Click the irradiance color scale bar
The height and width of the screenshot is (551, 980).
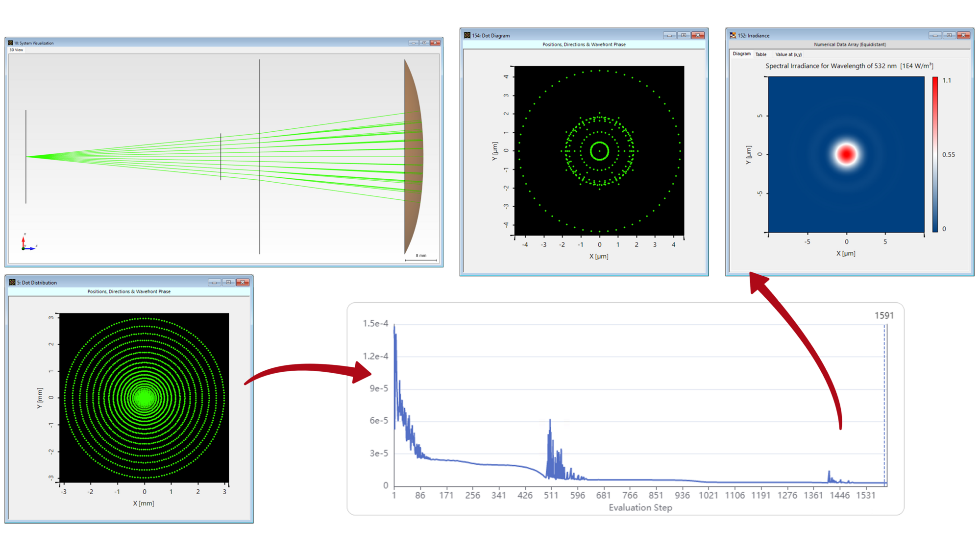(x=935, y=154)
